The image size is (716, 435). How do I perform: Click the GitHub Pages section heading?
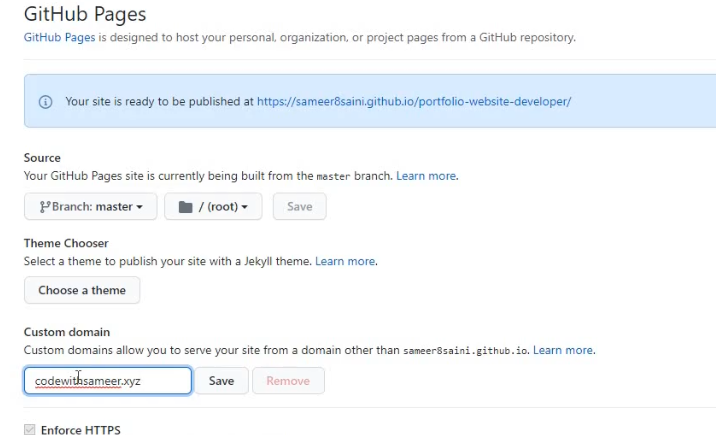click(85, 14)
